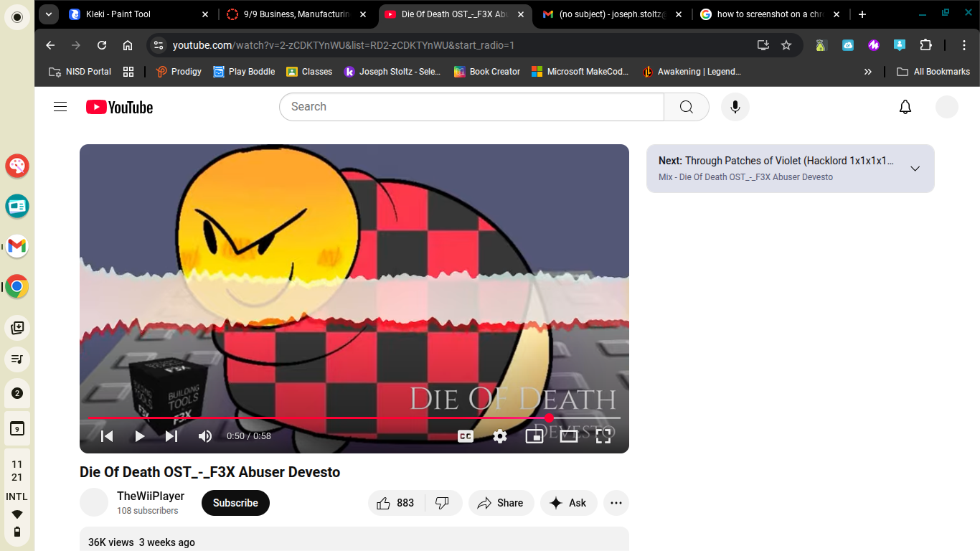Switch to the how to screenshot tab
The width and height of the screenshot is (980, 551).
pyautogui.click(x=760, y=14)
